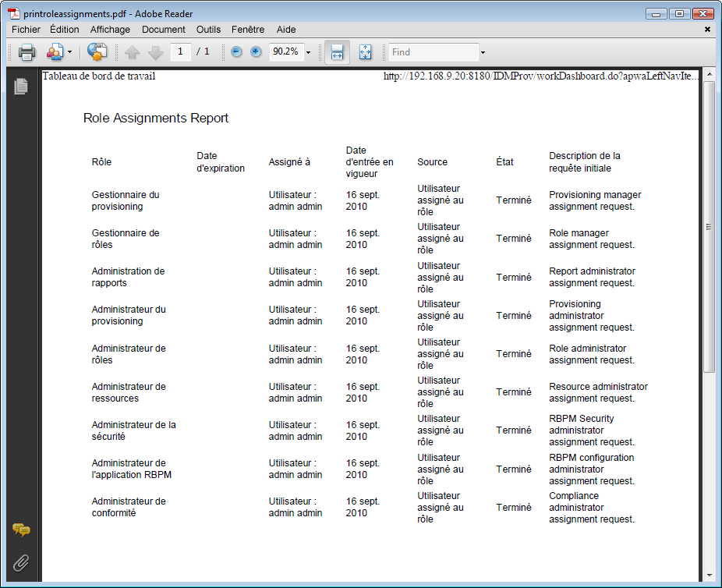Open the Fichier menu
Screen dimensions: 722x588
pos(26,30)
